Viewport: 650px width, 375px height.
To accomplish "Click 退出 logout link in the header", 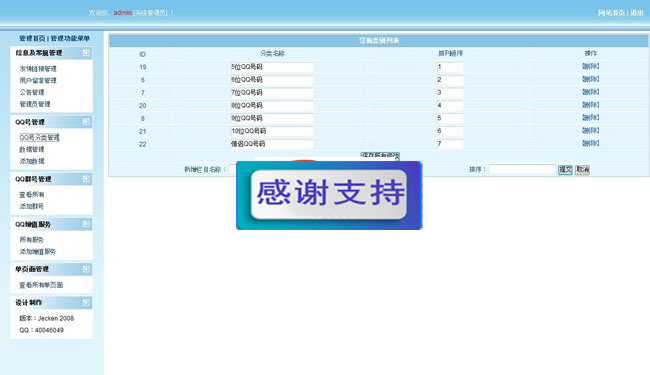I will [637, 13].
